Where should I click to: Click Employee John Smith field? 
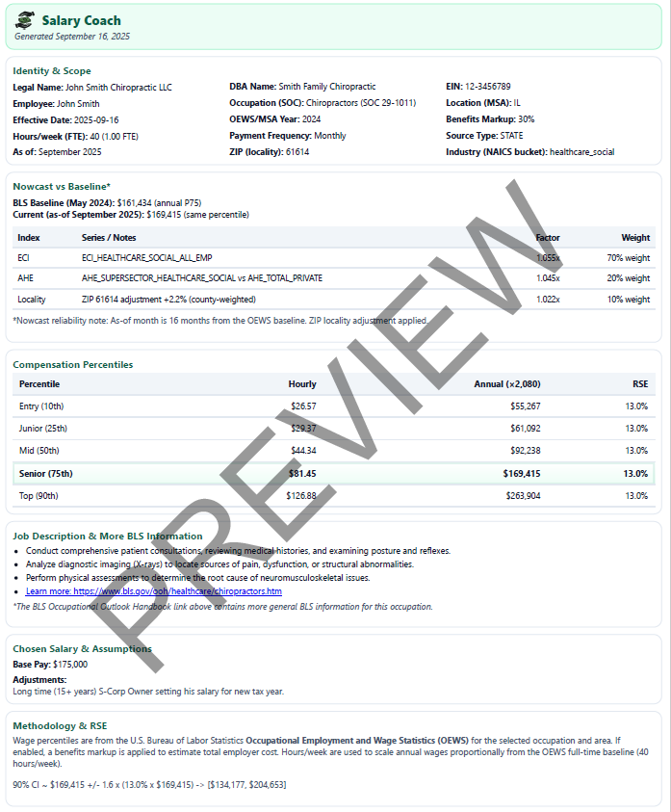(56, 104)
